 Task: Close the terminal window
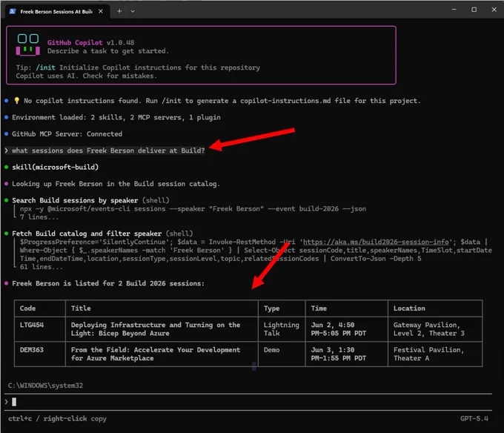pyautogui.click(x=494, y=10)
